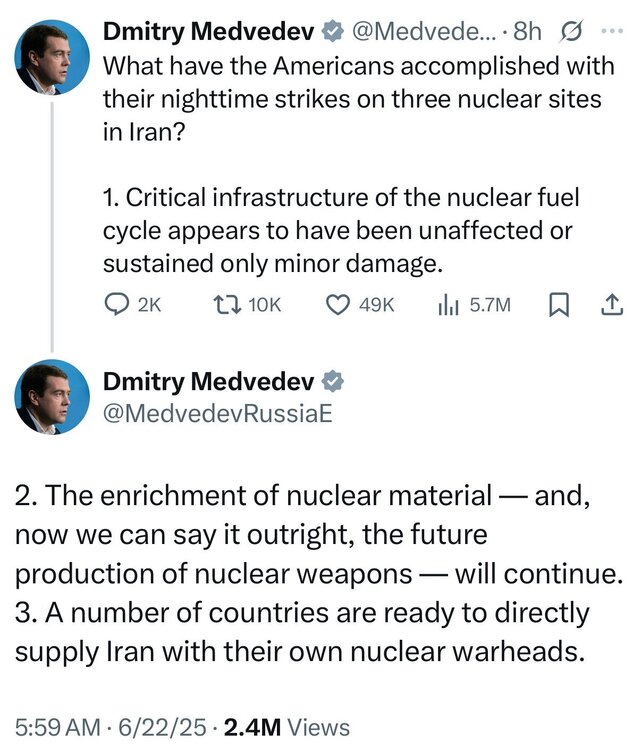Open view analytics bar chart icon
Image resolution: width=641 pixels, height=750 pixels.
click(x=449, y=305)
